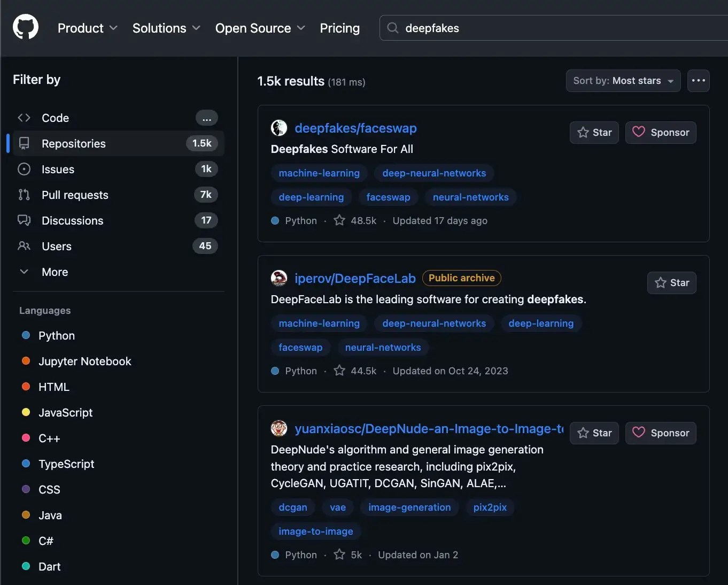Star the deepfakes/faceswap repository
Screen dimensions: 728x585
pyautogui.click(x=594, y=133)
